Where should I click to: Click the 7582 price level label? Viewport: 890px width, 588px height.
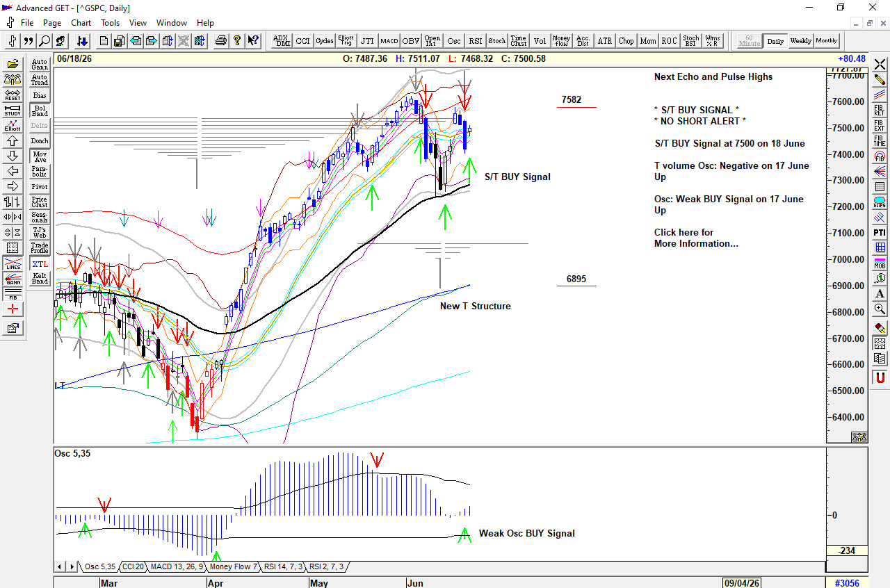[x=572, y=99]
